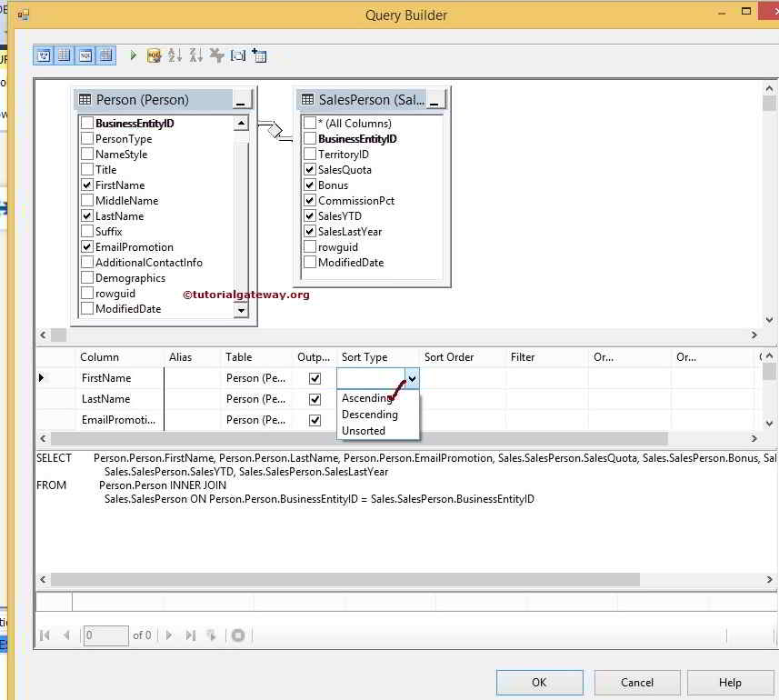The height and width of the screenshot is (700, 779).
Task: Select the Sort Ascending A-Z icon
Action: pyautogui.click(x=174, y=55)
